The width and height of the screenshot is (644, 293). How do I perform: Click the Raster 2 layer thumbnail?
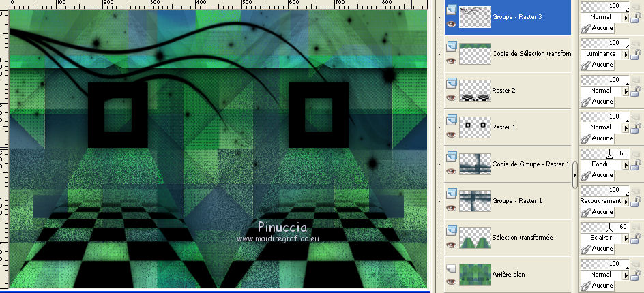[475, 91]
